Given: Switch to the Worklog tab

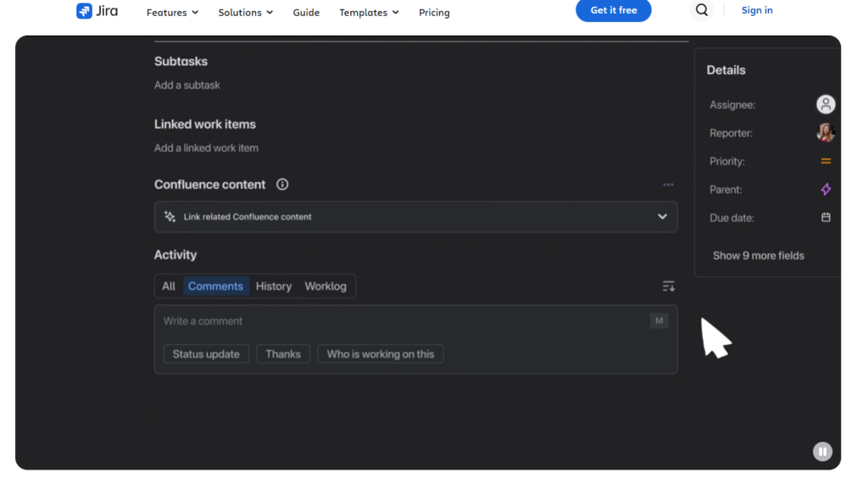Looking at the screenshot, I should click(325, 287).
